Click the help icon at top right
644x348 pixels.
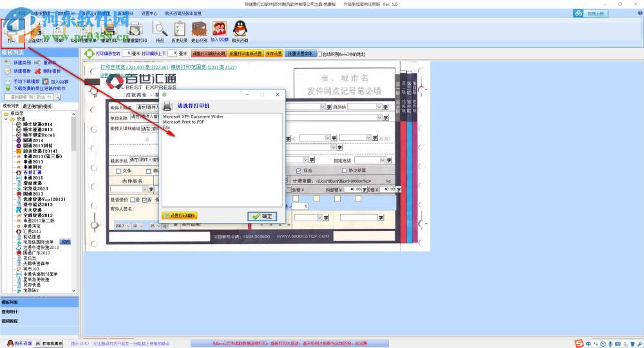(x=640, y=13)
